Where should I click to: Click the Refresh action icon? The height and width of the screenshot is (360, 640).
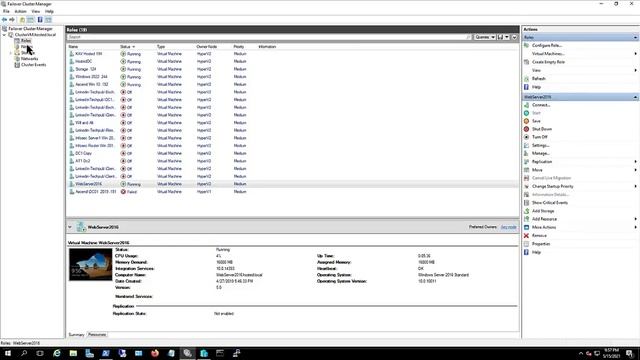pyautogui.click(x=527, y=78)
